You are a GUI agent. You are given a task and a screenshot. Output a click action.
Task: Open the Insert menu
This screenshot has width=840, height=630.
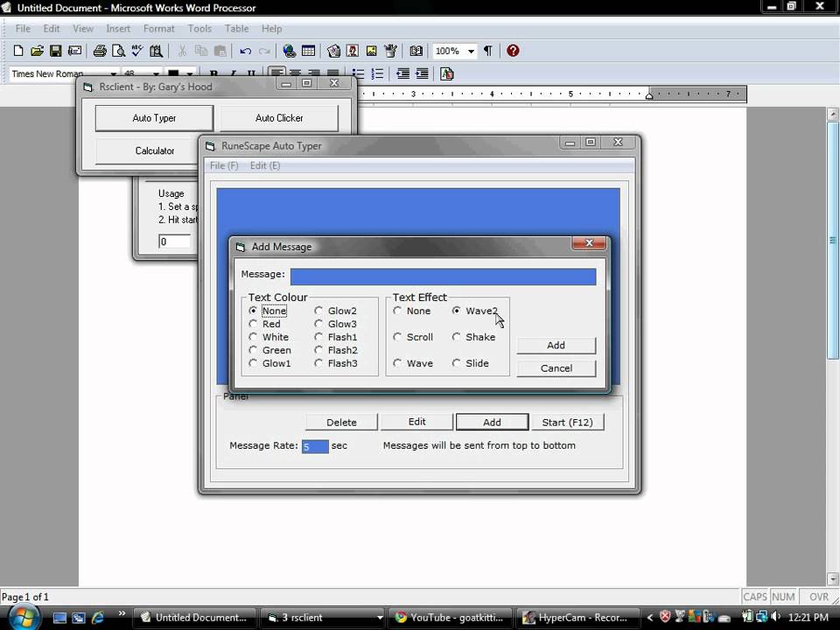(x=118, y=29)
